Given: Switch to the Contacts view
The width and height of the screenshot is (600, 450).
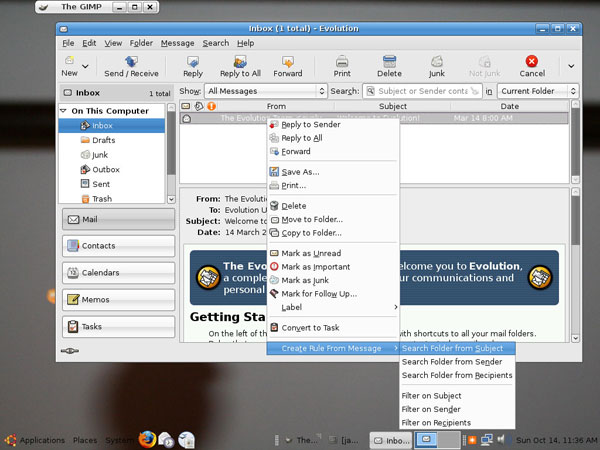Looking at the screenshot, I should [118, 245].
